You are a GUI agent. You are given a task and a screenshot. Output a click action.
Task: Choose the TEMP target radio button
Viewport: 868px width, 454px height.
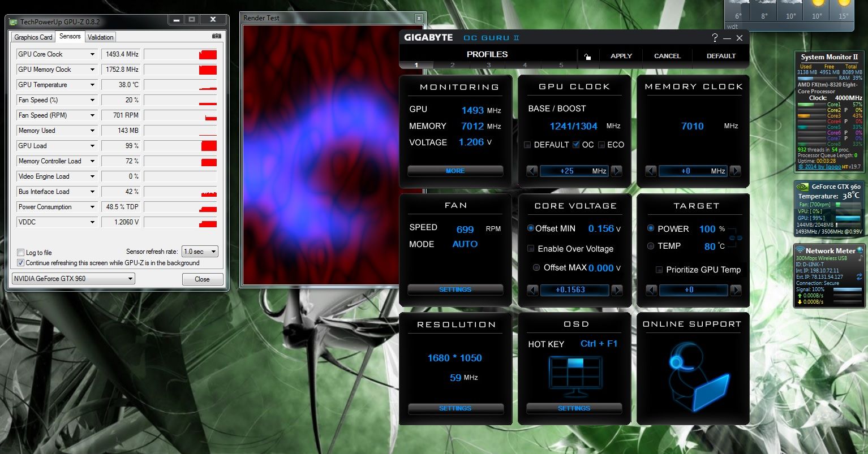pyautogui.click(x=651, y=246)
